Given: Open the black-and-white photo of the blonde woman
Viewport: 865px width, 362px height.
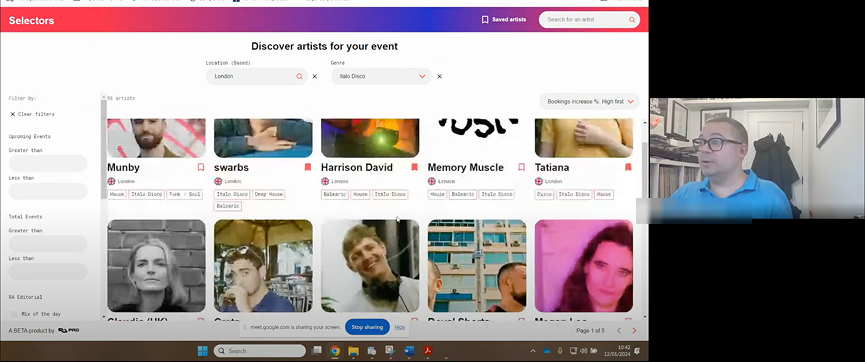Looking at the screenshot, I should click(157, 266).
